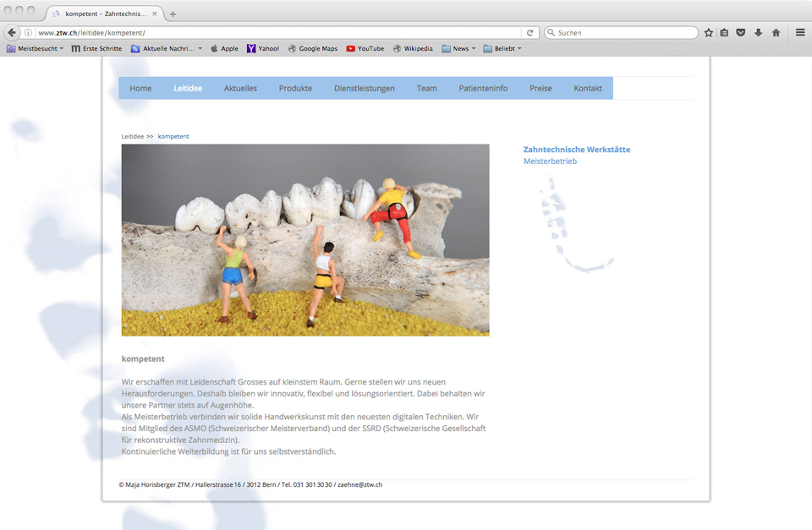The width and height of the screenshot is (812, 530).
Task: Open the Team menu item
Action: [426, 89]
